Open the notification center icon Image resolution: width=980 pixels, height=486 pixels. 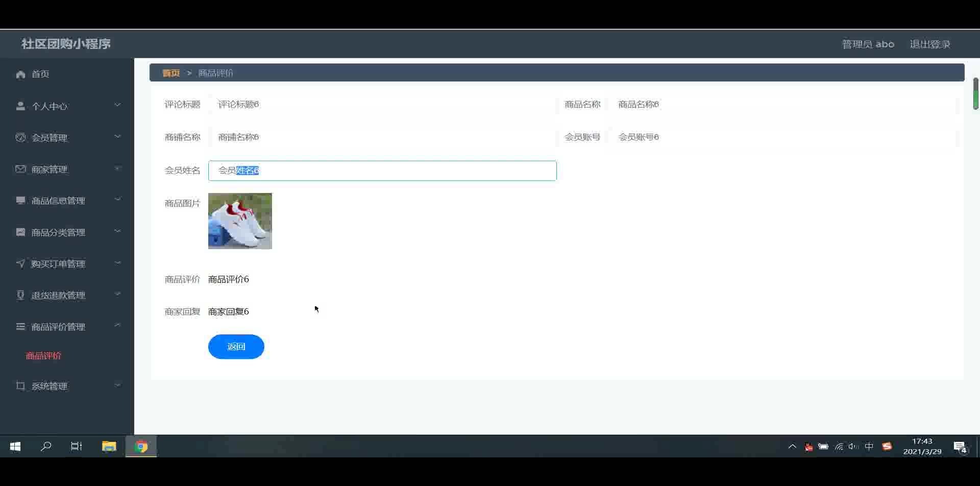pos(960,447)
